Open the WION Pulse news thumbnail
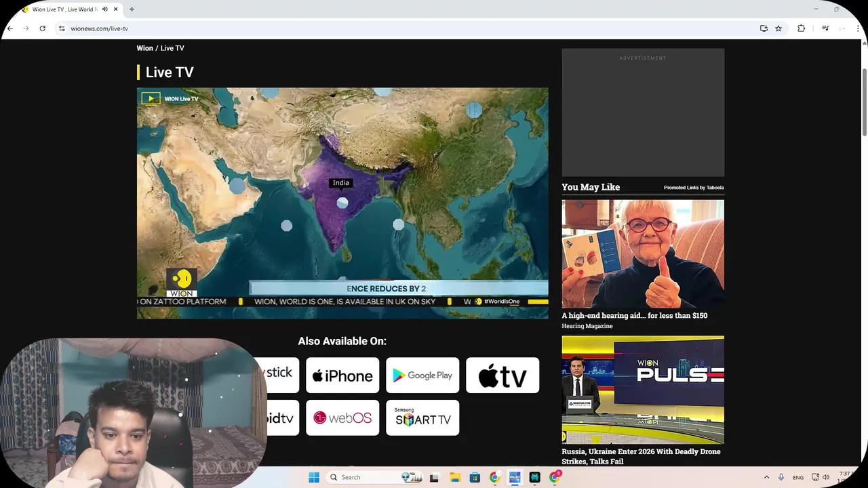The height and width of the screenshot is (488, 868). [643, 390]
